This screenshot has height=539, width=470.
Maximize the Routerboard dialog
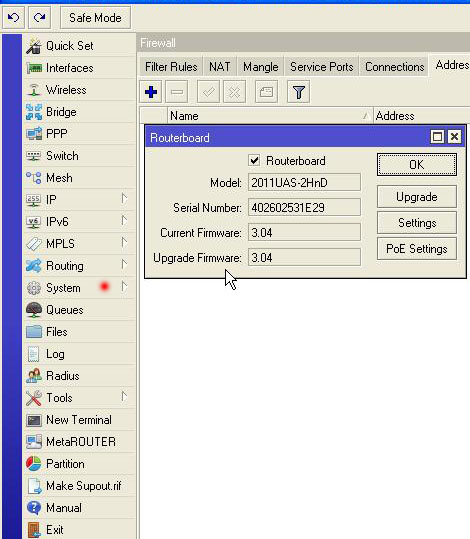[x=437, y=137]
